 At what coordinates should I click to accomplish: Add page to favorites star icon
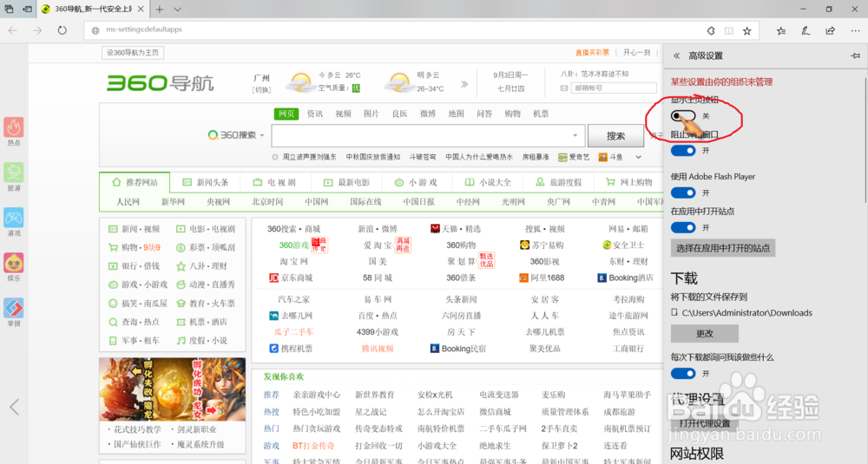pos(746,31)
